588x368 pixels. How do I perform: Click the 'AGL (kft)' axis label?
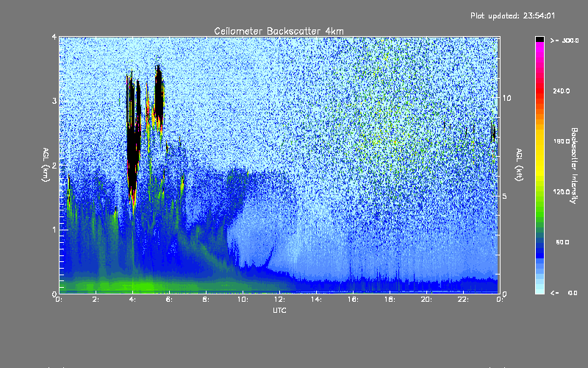point(519,165)
